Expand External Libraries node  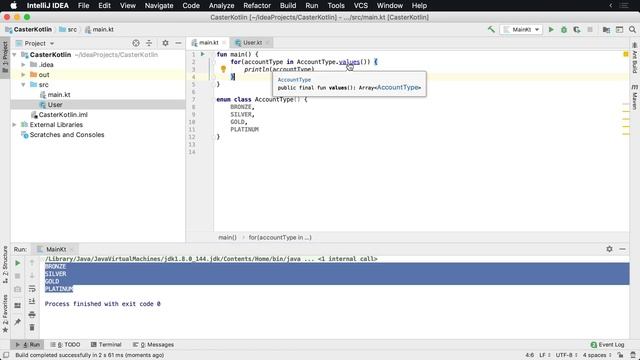[x=15, y=124]
